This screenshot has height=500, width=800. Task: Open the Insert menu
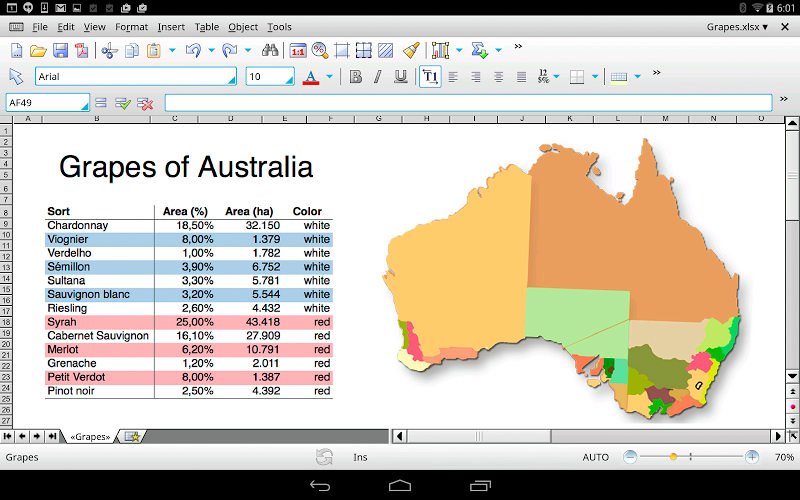[x=171, y=27]
